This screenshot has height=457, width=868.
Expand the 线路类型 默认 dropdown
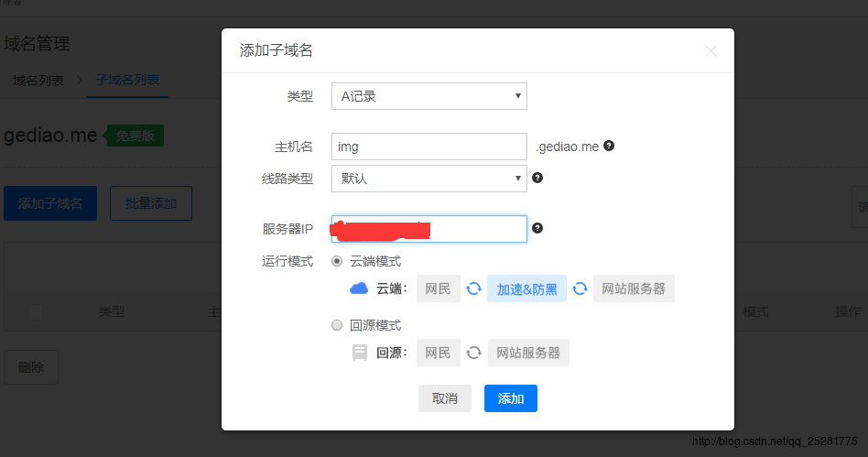click(x=429, y=179)
